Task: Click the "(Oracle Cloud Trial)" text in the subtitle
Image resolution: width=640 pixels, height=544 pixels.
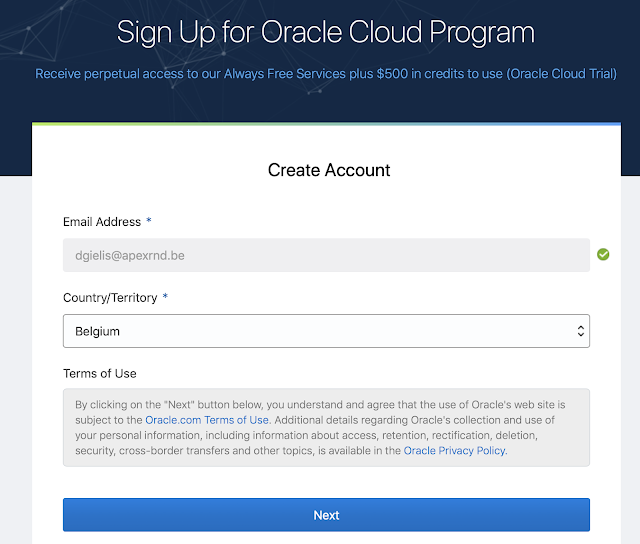Action: (560, 74)
